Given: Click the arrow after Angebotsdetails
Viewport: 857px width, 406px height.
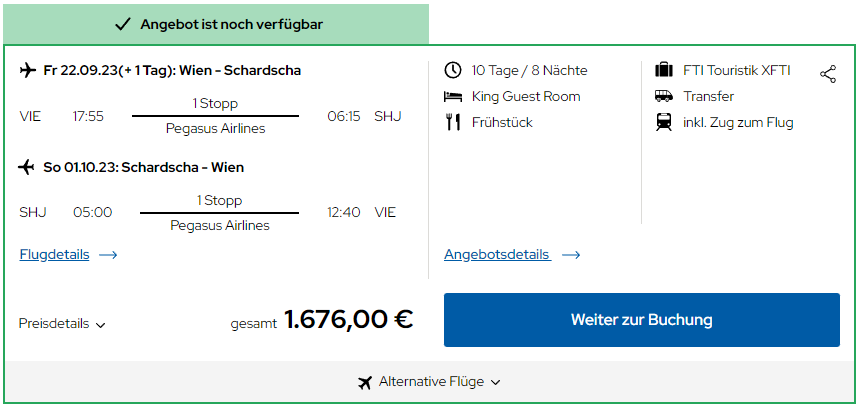Looking at the screenshot, I should 571,255.
